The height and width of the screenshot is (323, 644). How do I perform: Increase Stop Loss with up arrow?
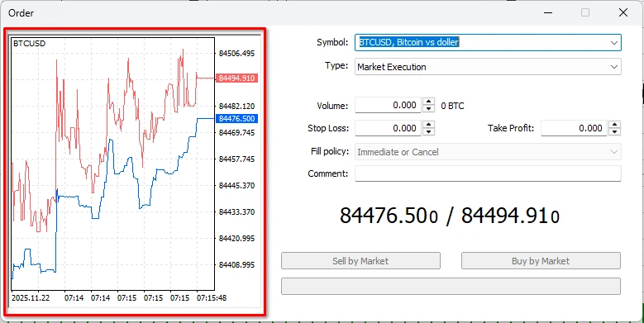click(428, 125)
